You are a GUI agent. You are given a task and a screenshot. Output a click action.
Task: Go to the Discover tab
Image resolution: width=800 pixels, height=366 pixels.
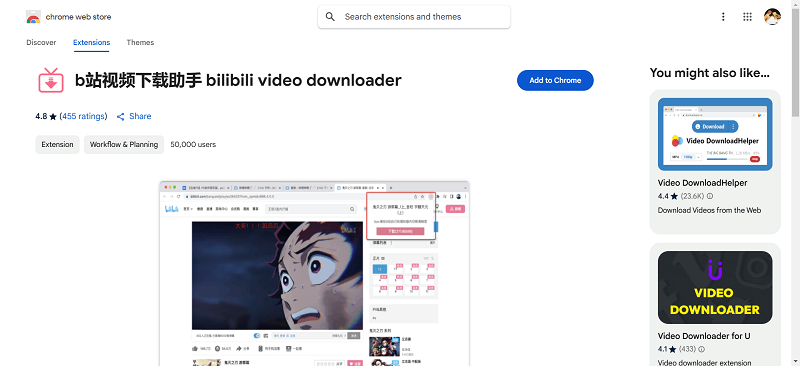[x=41, y=42]
